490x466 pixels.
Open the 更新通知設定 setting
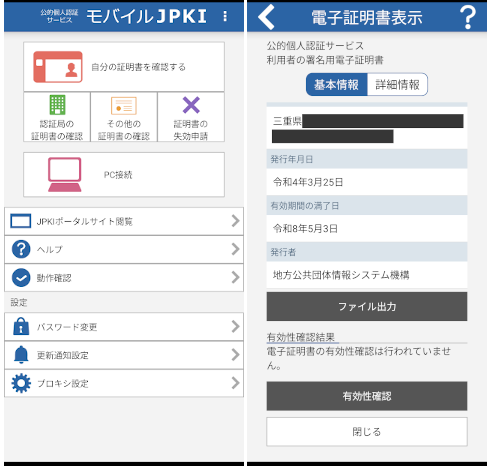(124, 355)
